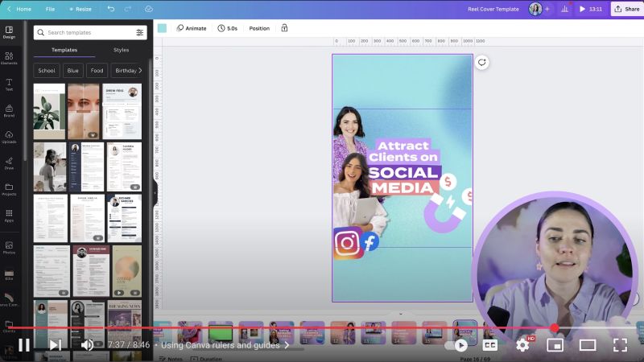Toggle the page lock icon
Screen dimensions: 644x362
point(284,28)
